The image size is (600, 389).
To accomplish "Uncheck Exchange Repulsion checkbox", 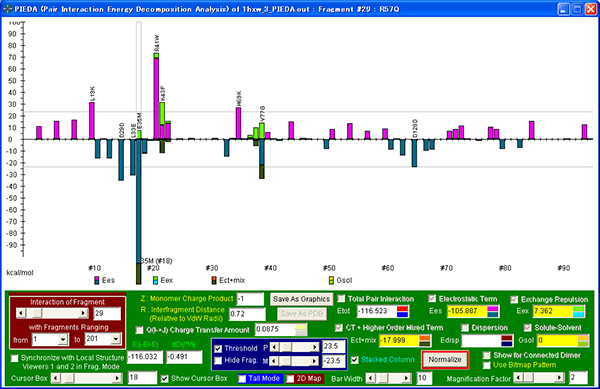I will pyautogui.click(x=514, y=299).
